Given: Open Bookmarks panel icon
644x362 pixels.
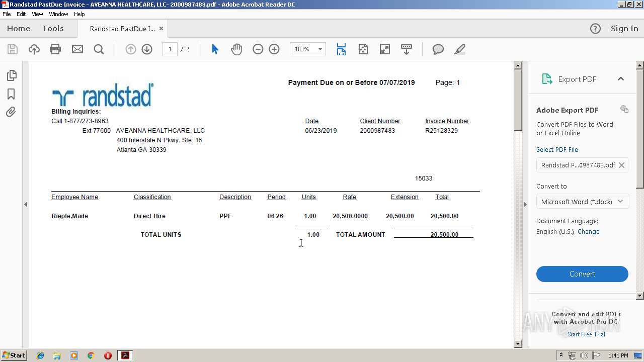Looking at the screenshot, I should (x=11, y=94).
